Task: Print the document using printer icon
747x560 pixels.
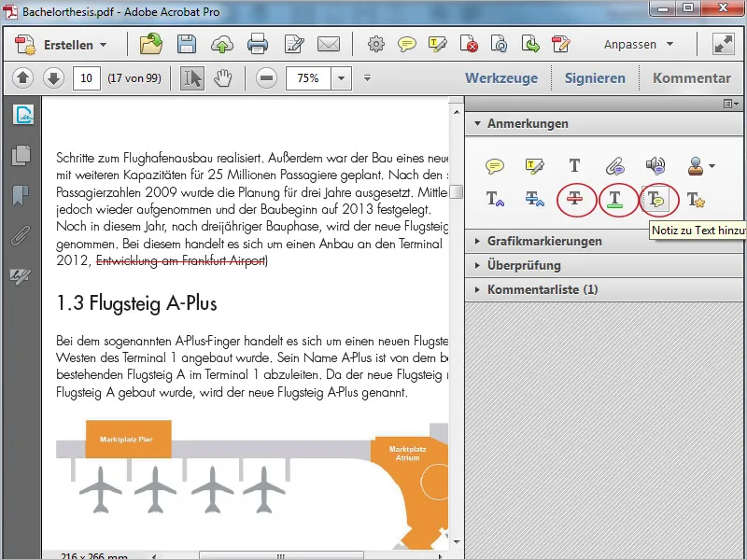Action: 258,44
